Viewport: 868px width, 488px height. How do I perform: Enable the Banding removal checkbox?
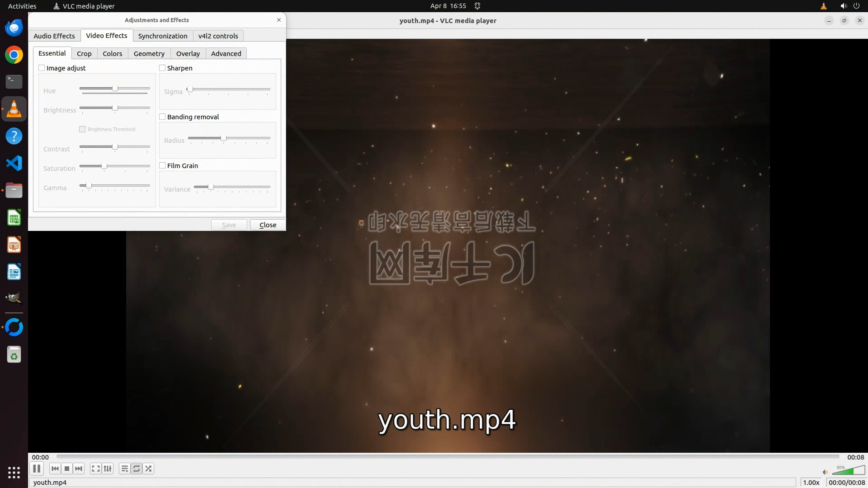(x=162, y=117)
